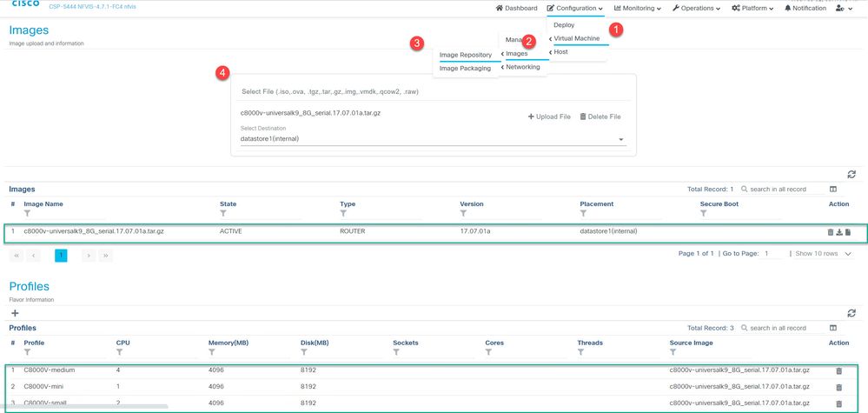Open the user account menu
This screenshot has width=868, height=413.
click(845, 9)
